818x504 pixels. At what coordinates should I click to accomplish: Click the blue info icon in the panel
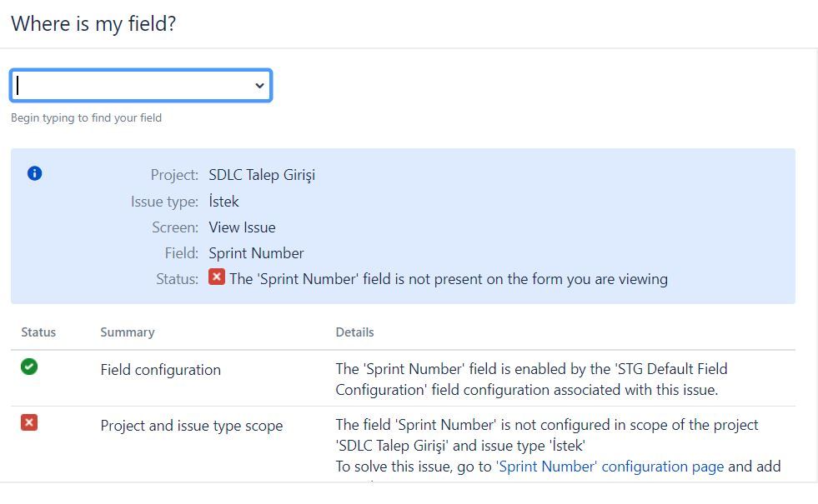34,173
